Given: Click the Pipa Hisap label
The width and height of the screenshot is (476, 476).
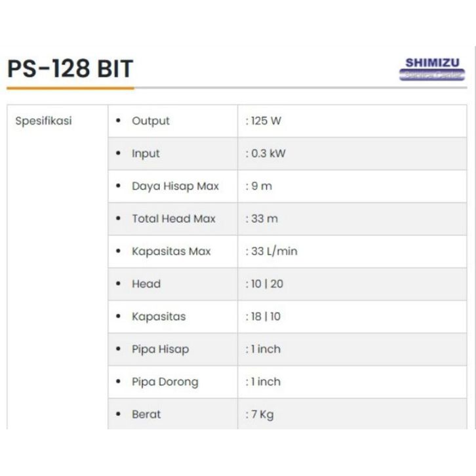Looking at the screenshot, I should 160,349.
